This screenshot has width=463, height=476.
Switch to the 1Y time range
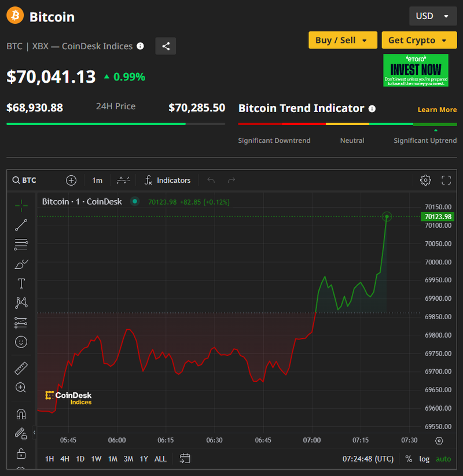tap(144, 459)
